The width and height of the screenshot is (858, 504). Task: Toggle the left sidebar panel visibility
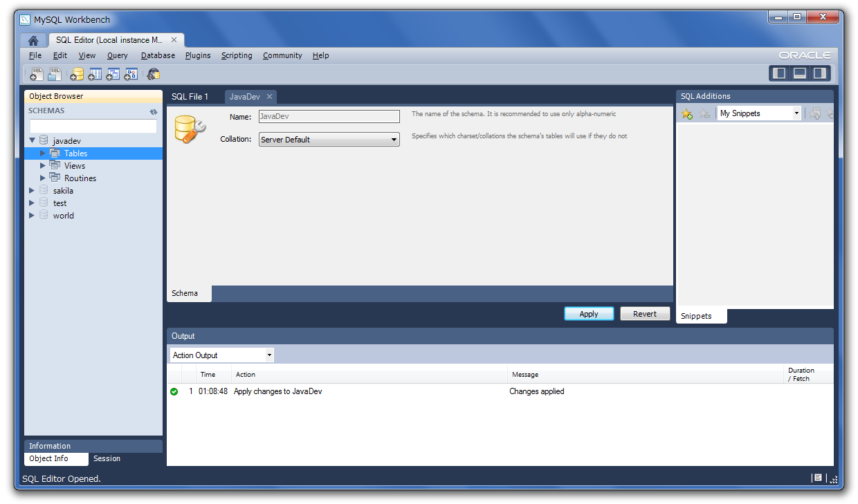coord(780,73)
